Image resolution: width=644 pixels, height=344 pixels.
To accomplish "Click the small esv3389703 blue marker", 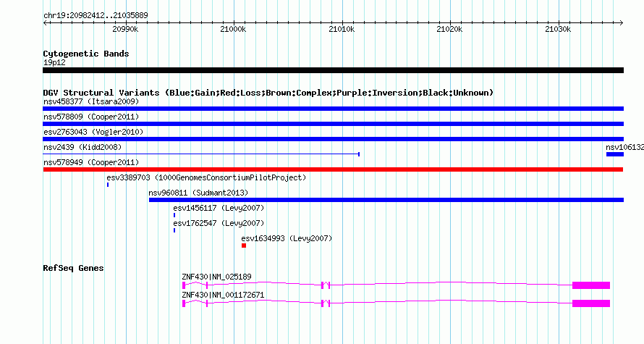I will [x=108, y=185].
